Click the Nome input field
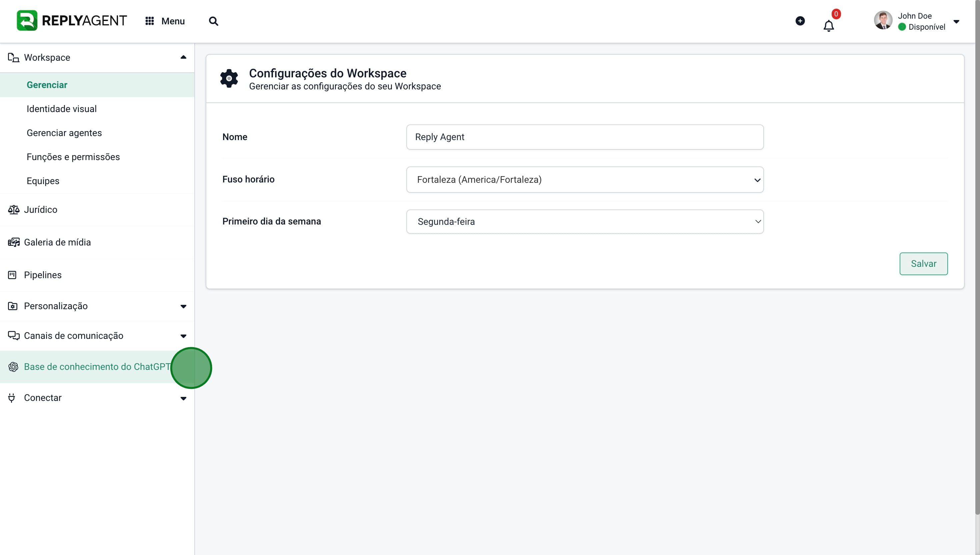The width and height of the screenshot is (980, 555). coord(585,137)
